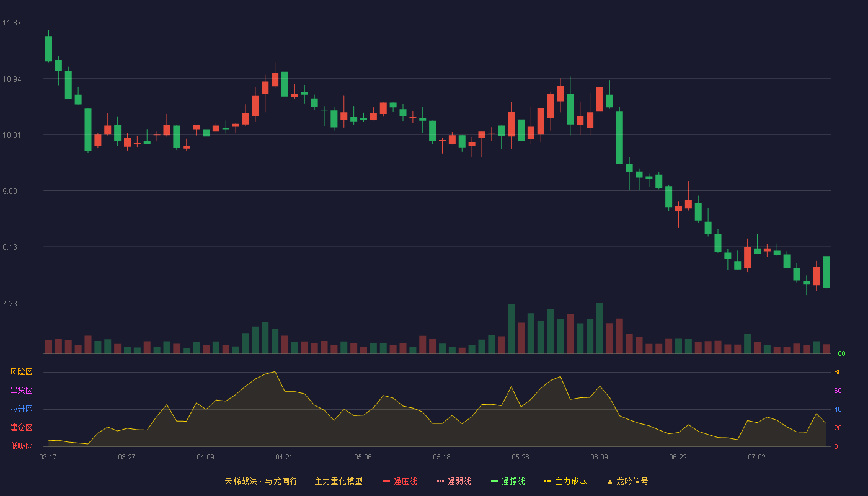Screen dimensions: 868x496
Task: Click the orange 80 indicator axis value
Action: click(x=838, y=372)
